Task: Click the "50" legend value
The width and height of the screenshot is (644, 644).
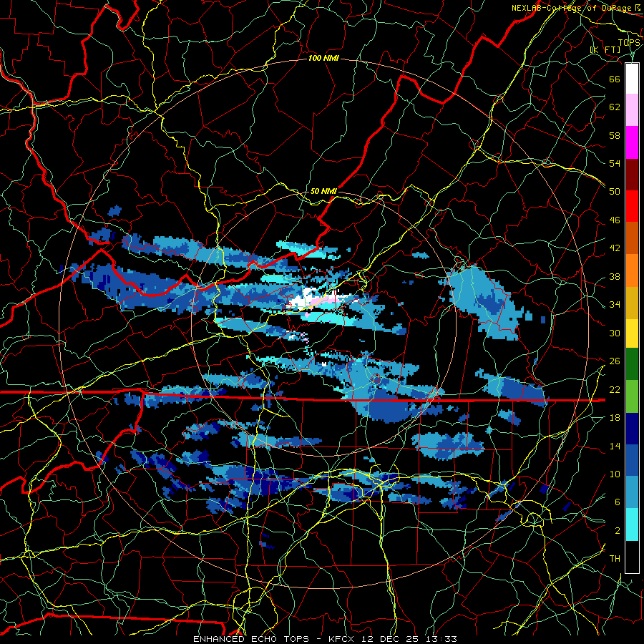Action: 615,191
